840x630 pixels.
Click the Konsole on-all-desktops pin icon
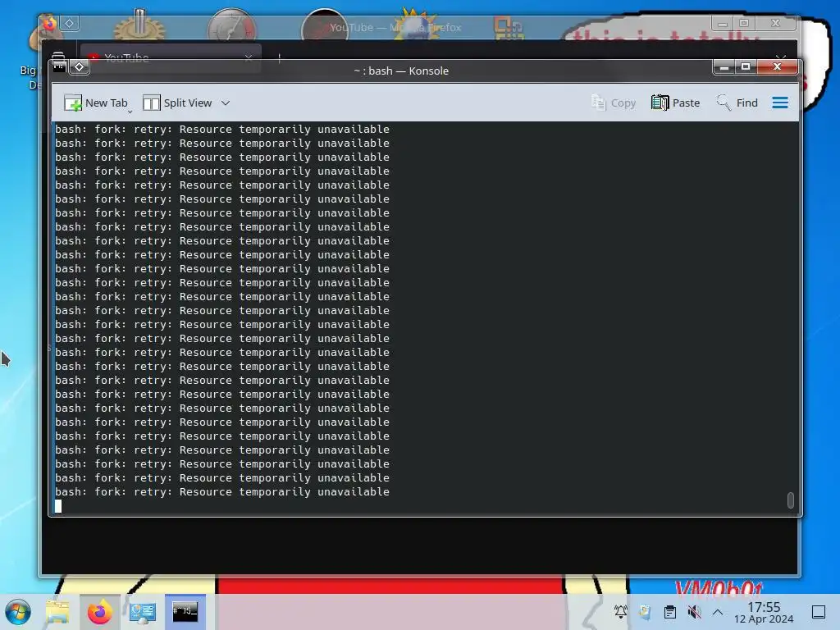point(80,66)
